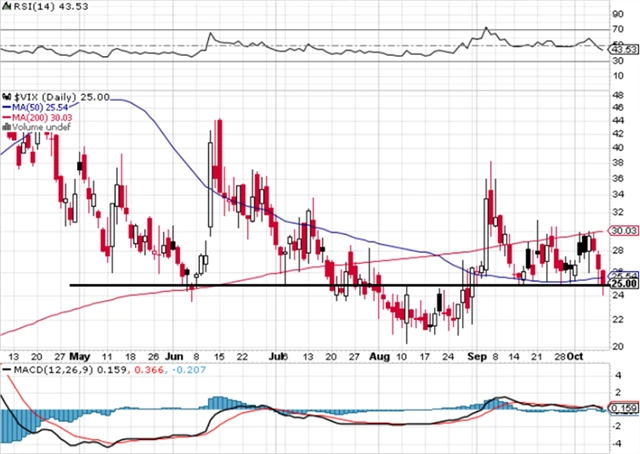The image size is (640, 454).
Task: Click the RSI(14) indicator line icon
Action: (5, 8)
